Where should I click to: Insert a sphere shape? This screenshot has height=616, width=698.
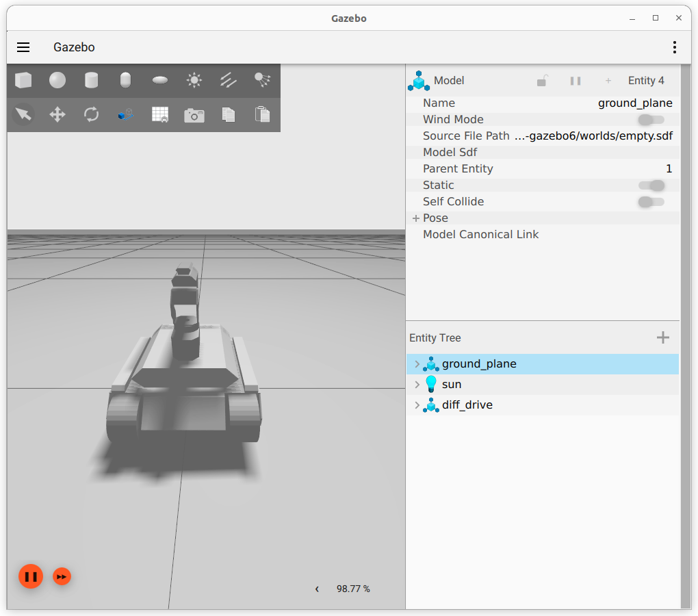click(57, 81)
